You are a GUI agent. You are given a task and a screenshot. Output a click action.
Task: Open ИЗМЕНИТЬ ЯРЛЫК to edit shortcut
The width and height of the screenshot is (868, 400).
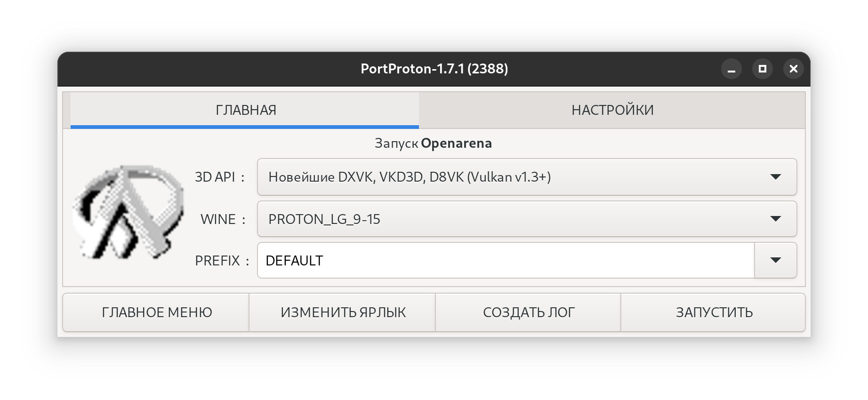tap(343, 312)
